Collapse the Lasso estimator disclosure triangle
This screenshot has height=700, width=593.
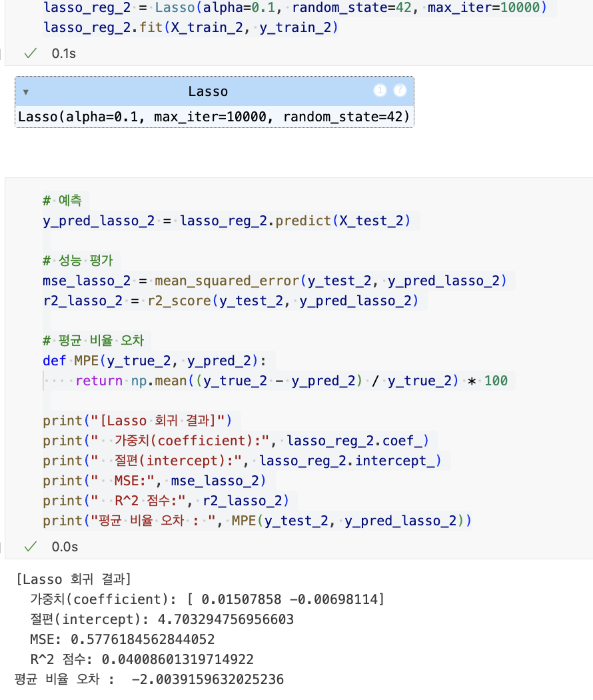(x=26, y=92)
